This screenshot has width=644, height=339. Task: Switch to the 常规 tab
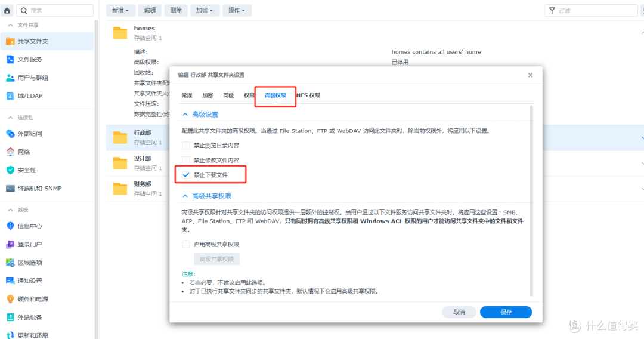[x=187, y=95]
